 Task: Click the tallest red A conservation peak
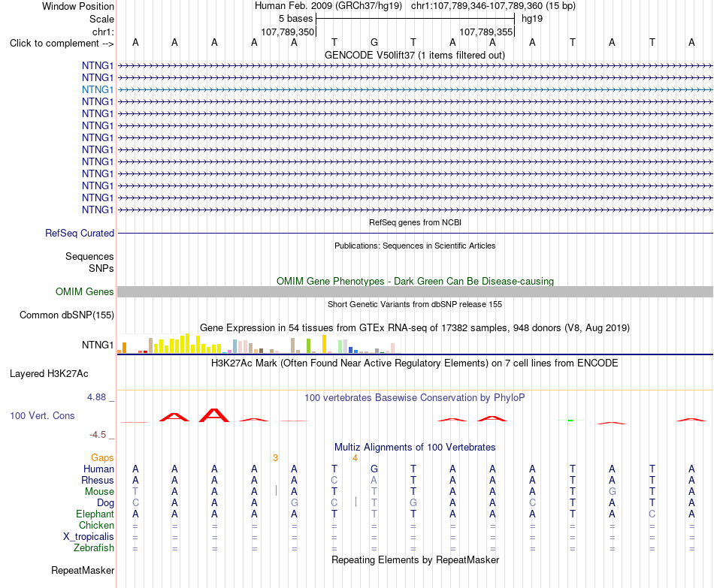pos(214,415)
